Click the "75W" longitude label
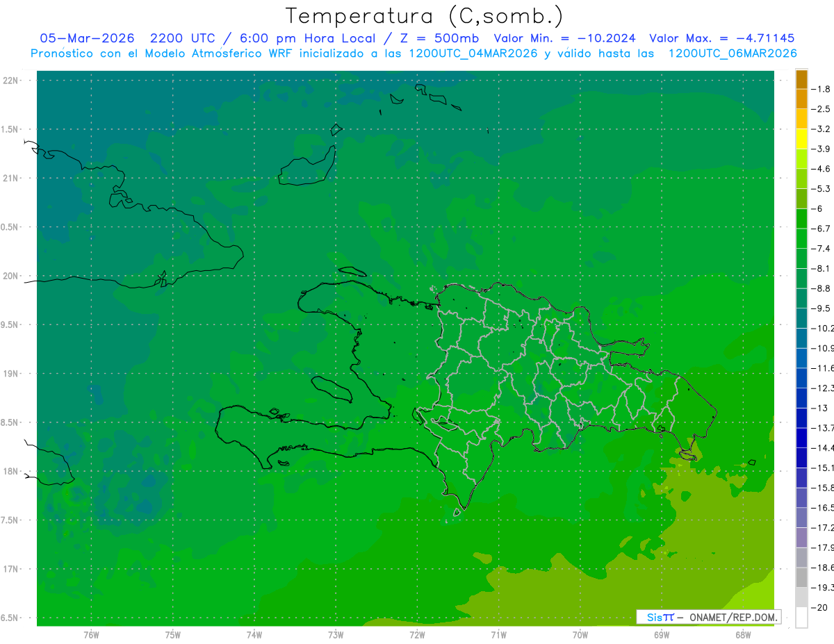This screenshot has width=834, height=644. point(173,634)
